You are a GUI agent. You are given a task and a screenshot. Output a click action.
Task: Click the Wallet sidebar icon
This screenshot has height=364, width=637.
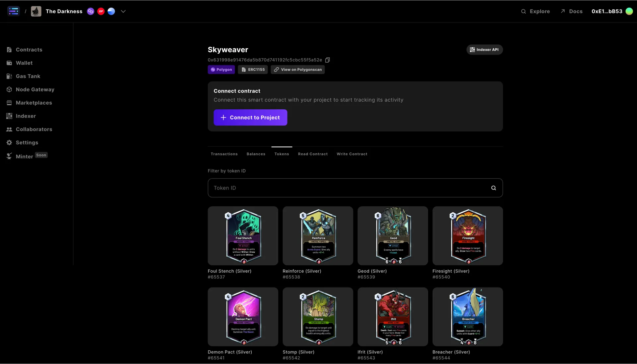9,63
